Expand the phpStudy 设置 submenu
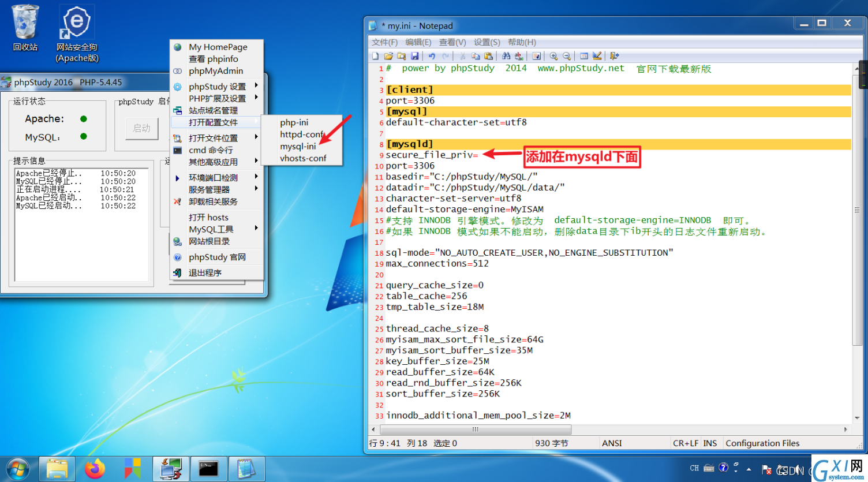 click(217, 87)
